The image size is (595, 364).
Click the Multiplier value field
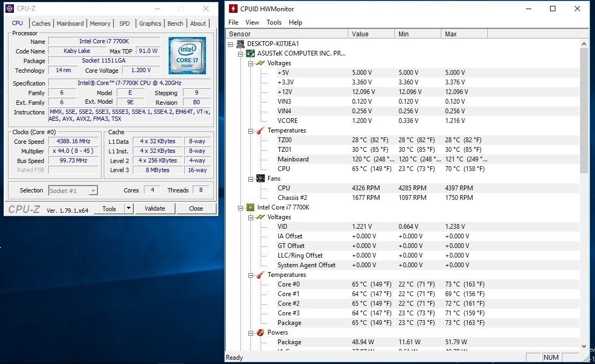click(x=73, y=151)
